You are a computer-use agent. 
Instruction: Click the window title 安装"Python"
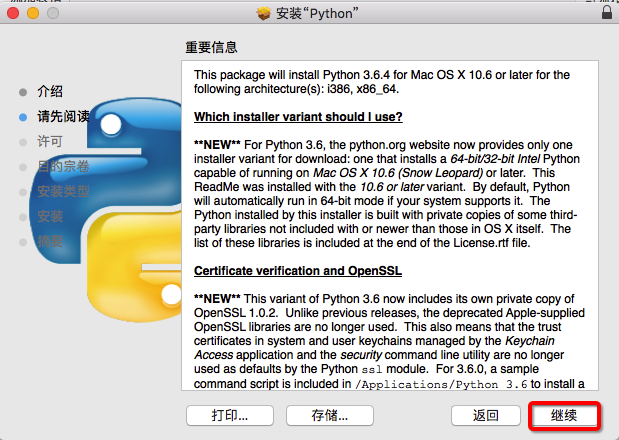pos(317,13)
